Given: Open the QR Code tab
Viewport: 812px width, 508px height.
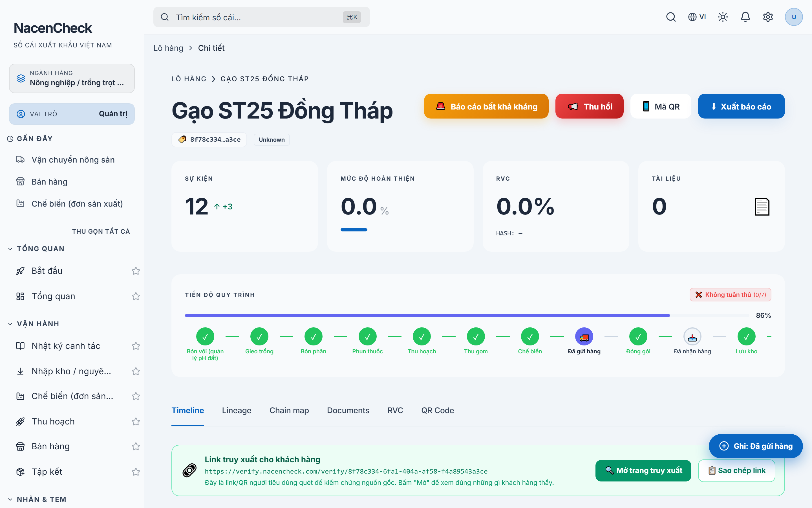Looking at the screenshot, I should (x=438, y=410).
